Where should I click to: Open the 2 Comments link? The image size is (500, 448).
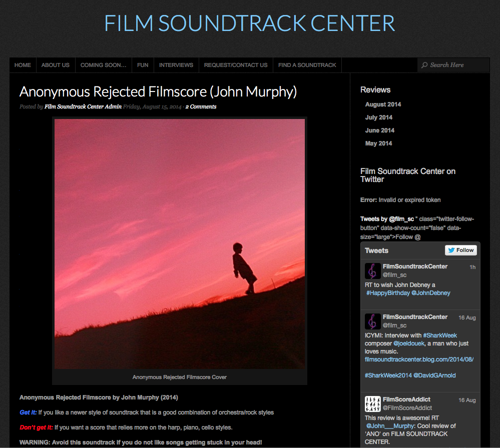pos(201,106)
